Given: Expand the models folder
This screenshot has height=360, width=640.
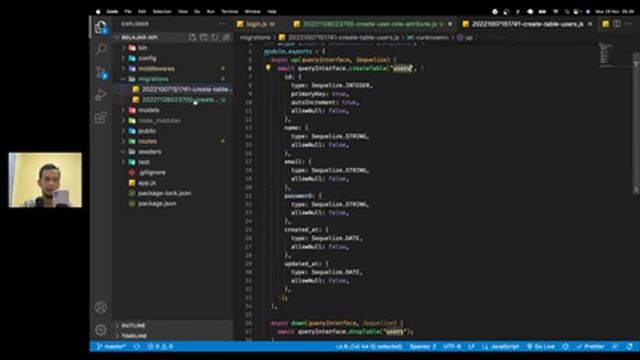Looking at the screenshot, I should pyautogui.click(x=173, y=110).
